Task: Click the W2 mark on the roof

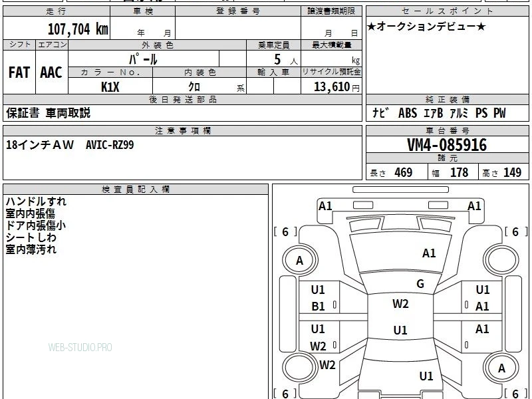Action: [x=400, y=303]
